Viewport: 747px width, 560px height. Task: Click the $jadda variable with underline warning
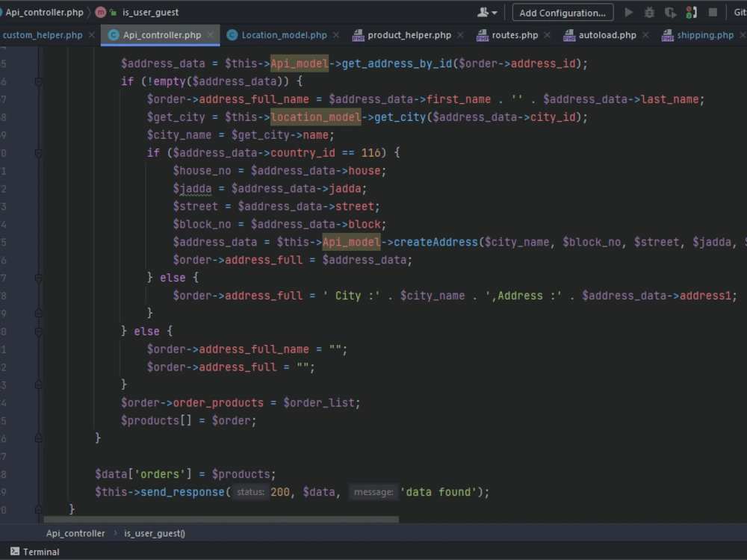[x=193, y=189]
